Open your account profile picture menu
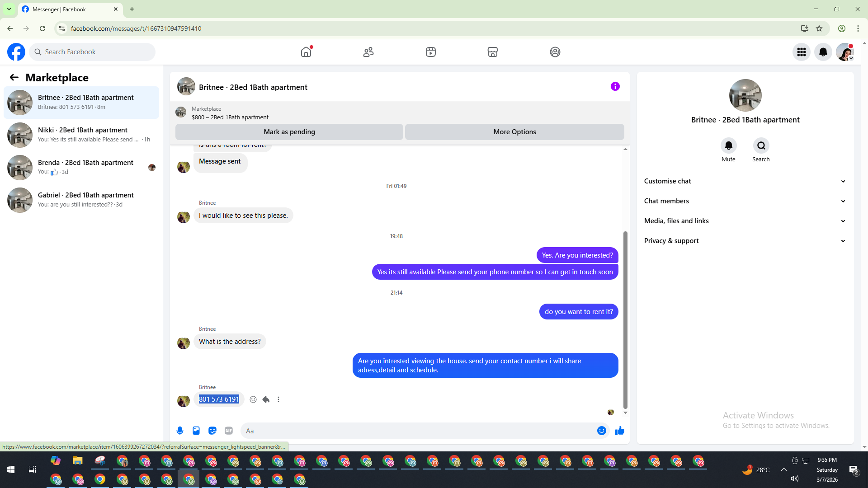This screenshot has width=868, height=488. tap(845, 52)
